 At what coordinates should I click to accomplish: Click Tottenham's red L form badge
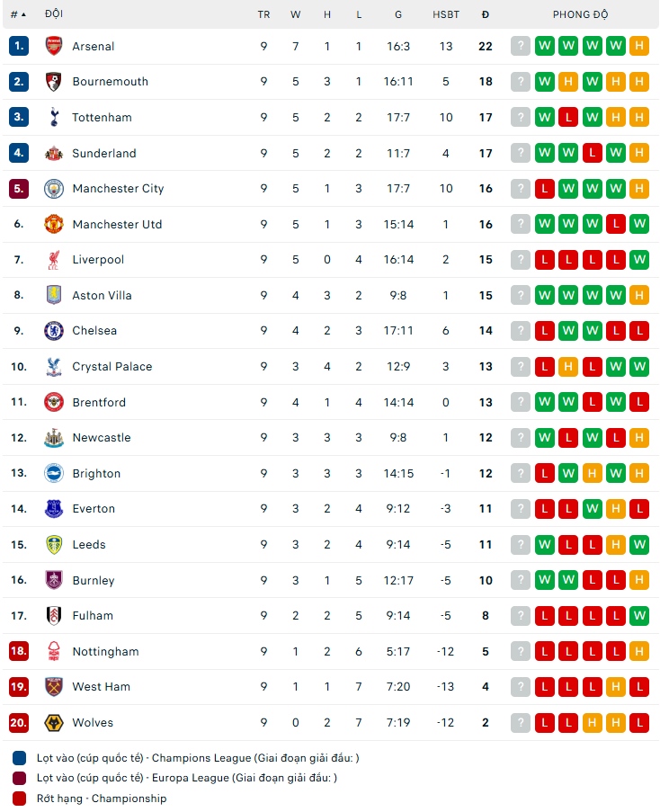568,117
